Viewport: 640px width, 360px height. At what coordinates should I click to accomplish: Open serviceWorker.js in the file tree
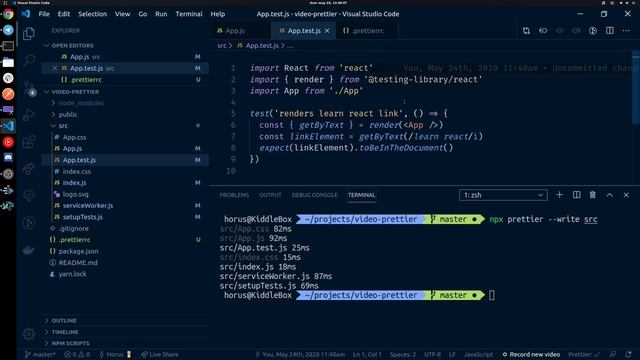tap(88, 205)
